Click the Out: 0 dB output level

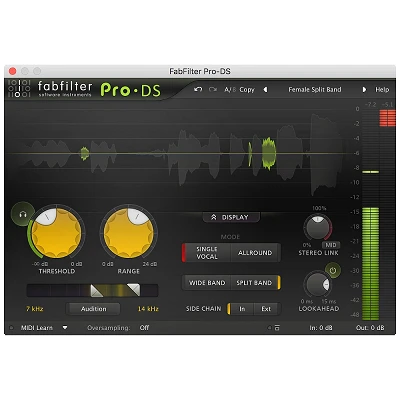pyautogui.click(x=370, y=328)
